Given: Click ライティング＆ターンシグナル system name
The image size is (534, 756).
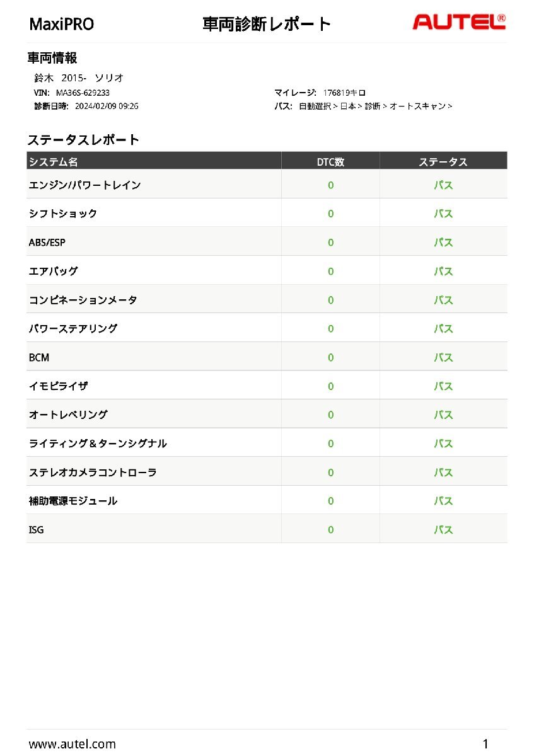Looking at the screenshot, I should [x=98, y=444].
